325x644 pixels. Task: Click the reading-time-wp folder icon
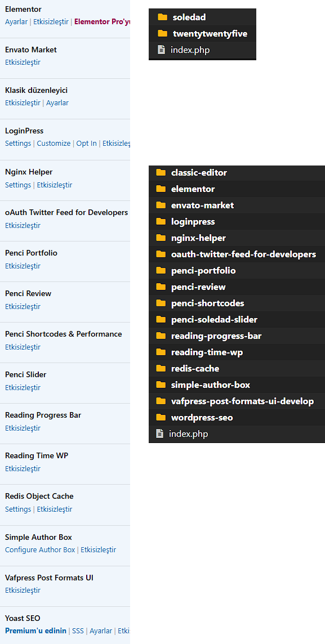(161, 352)
